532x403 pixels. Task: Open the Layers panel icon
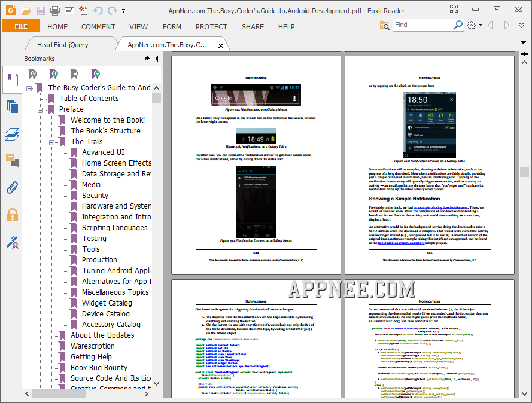click(x=13, y=134)
